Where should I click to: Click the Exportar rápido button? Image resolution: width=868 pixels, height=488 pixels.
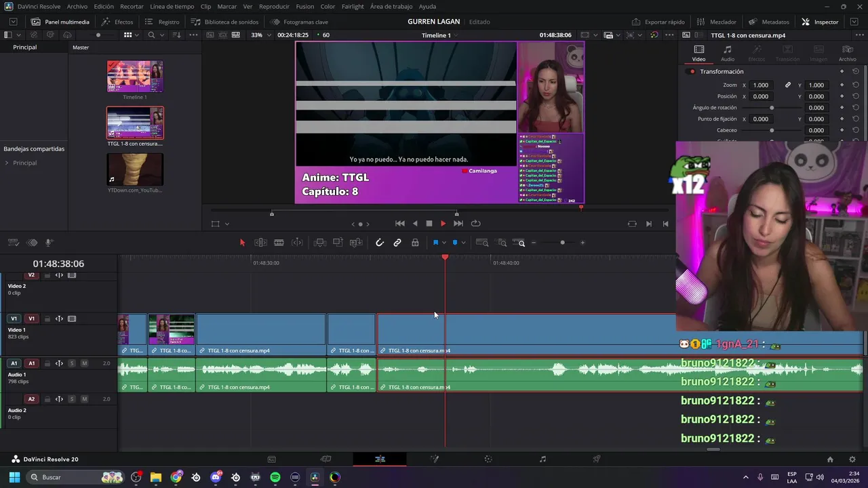[658, 22]
